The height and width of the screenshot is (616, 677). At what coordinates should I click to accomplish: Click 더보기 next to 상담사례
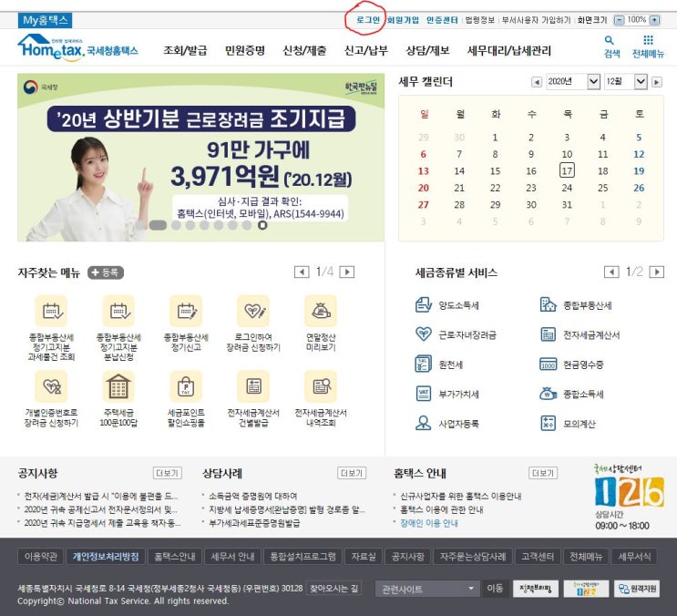(x=352, y=473)
